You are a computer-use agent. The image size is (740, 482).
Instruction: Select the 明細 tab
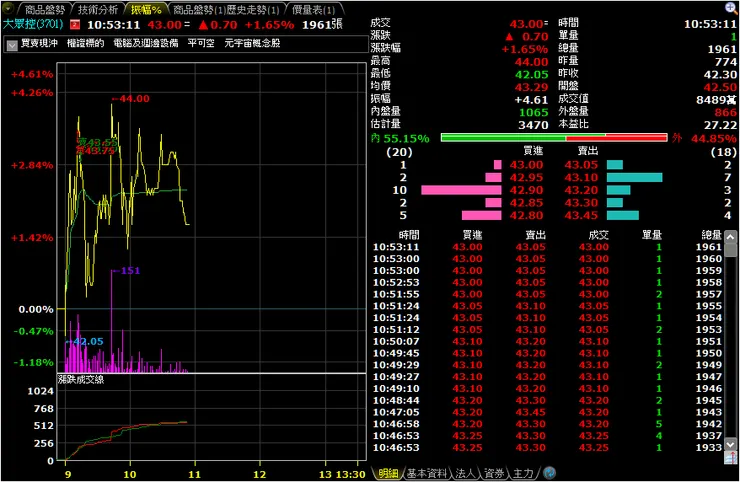[x=388, y=473]
